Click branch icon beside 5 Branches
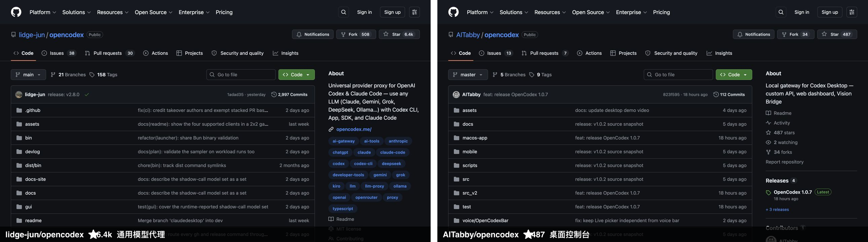The height and width of the screenshot is (242, 868). click(495, 75)
